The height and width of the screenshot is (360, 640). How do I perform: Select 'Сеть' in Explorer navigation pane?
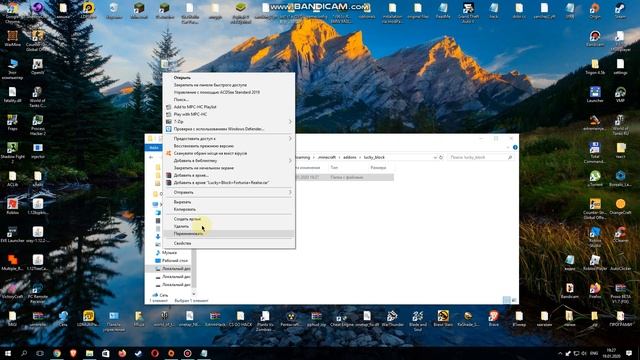coord(160,295)
